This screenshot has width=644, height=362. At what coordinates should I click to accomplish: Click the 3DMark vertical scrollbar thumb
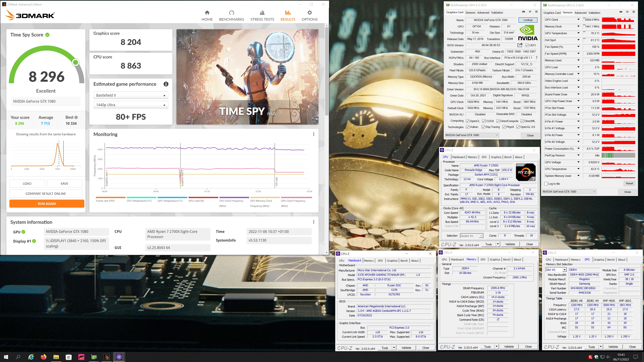tap(327, 71)
